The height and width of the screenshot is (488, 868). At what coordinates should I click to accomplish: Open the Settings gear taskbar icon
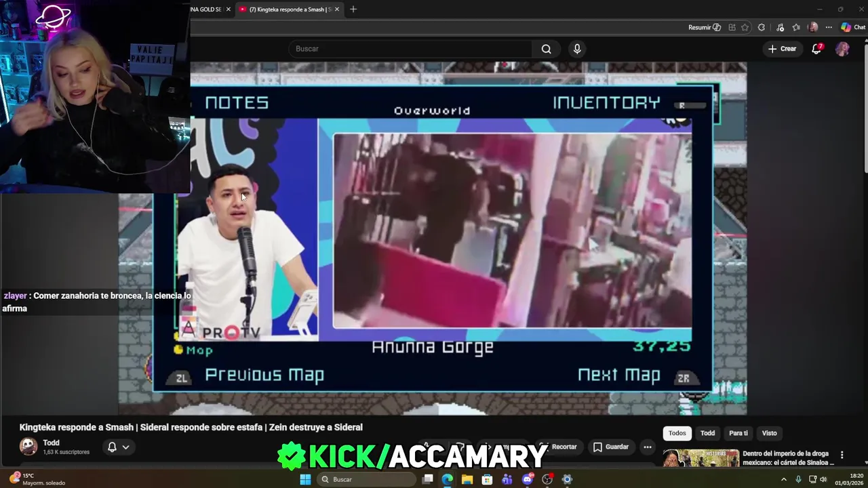[567, 479]
